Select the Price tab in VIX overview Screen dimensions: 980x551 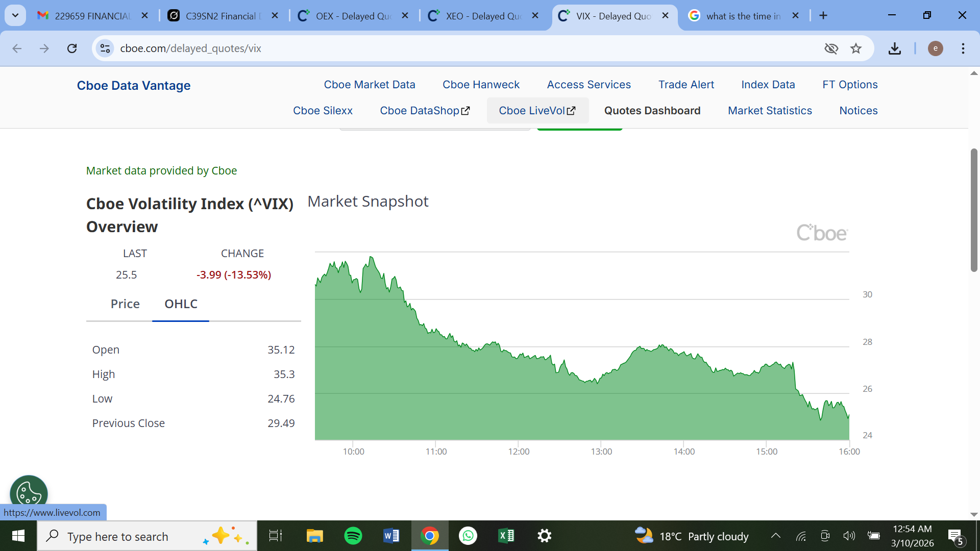tap(125, 304)
